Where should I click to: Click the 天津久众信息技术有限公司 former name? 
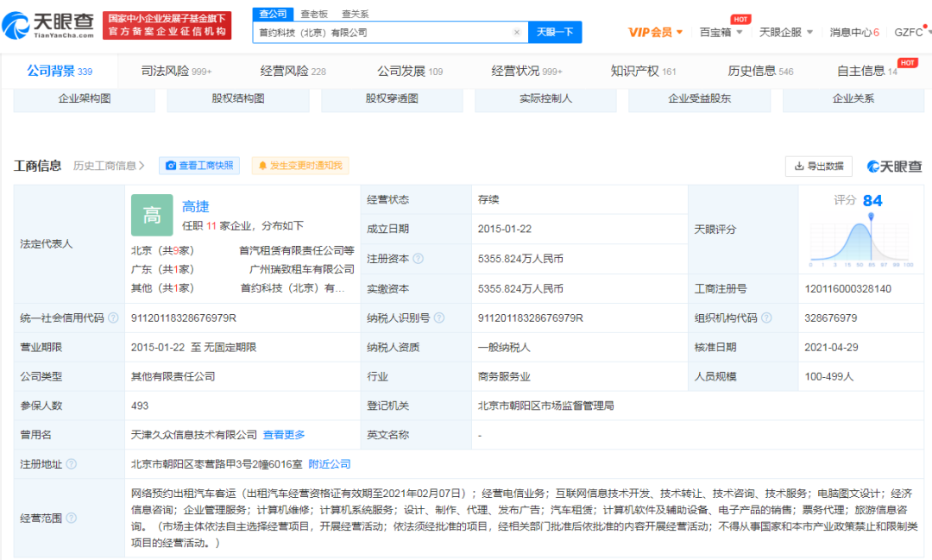click(194, 435)
